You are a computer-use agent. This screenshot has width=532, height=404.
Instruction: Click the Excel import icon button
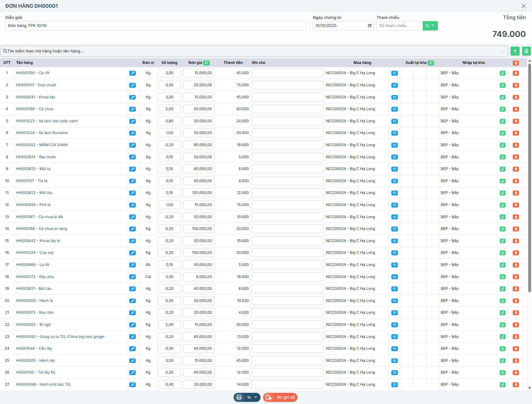[x=526, y=51]
